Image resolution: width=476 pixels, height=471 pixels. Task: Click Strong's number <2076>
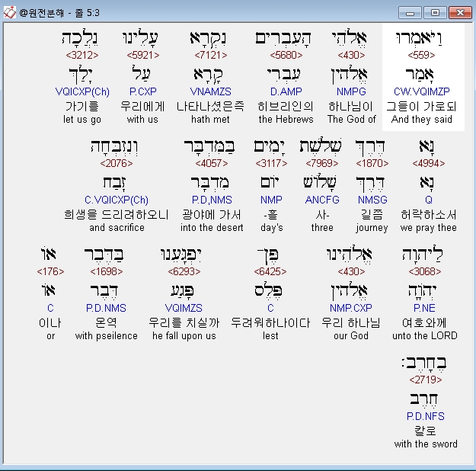click(117, 163)
